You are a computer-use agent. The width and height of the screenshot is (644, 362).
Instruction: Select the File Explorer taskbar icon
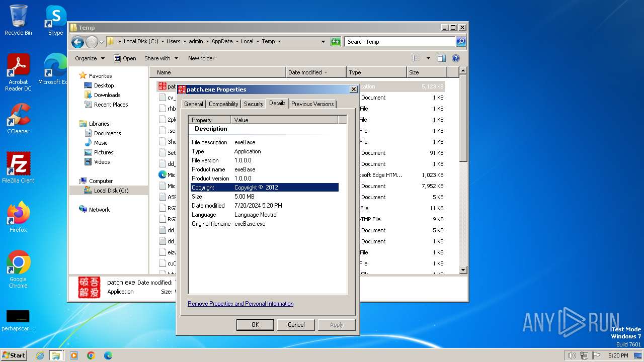[x=56, y=355]
